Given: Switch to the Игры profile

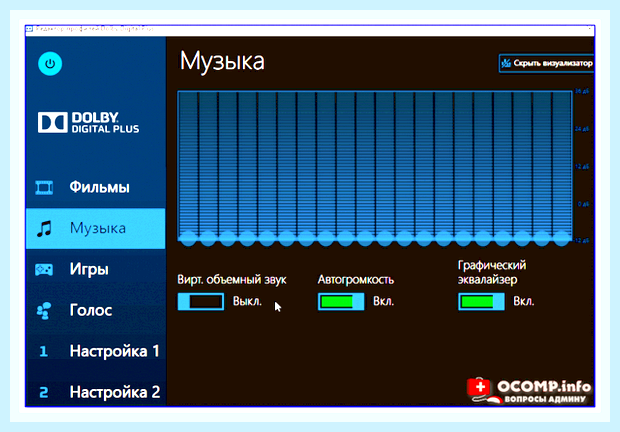Looking at the screenshot, I should [95, 270].
